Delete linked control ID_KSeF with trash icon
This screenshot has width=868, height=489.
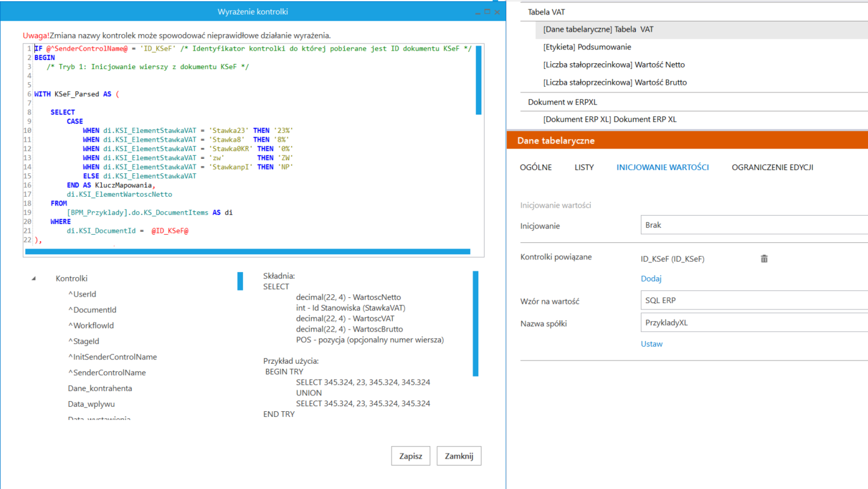coord(764,259)
